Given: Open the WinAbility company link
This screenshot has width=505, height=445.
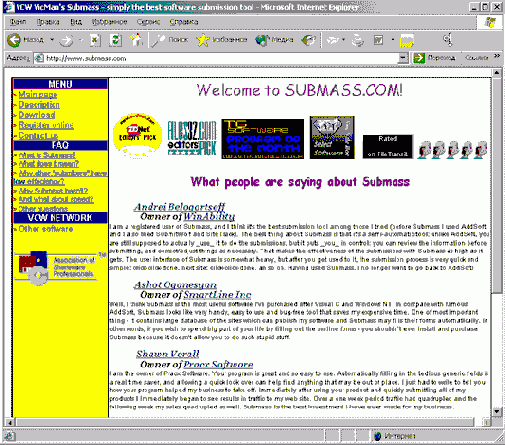Looking at the screenshot, I should coord(209,217).
